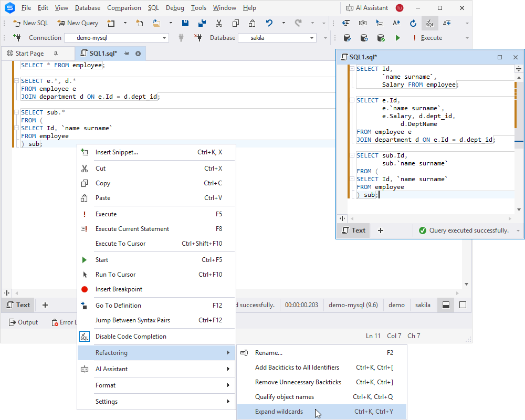
Task: Toggle Disable Code Completion in context menu
Action: pyautogui.click(x=156, y=337)
